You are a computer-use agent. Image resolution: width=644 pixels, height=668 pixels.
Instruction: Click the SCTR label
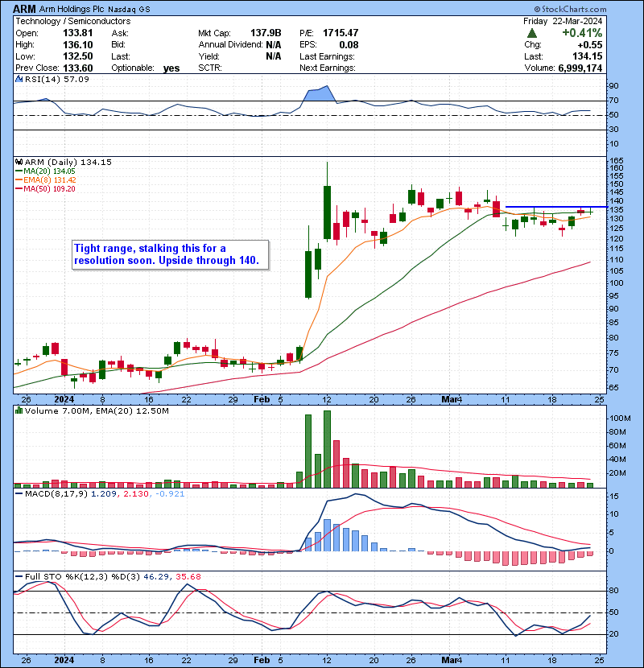tap(210, 68)
